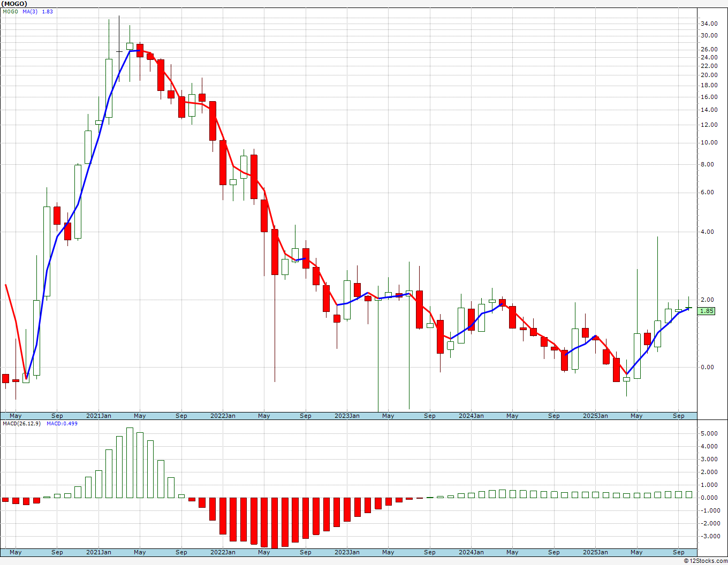Click the MOGO legend label
The height and width of the screenshot is (565, 728).
point(10,11)
